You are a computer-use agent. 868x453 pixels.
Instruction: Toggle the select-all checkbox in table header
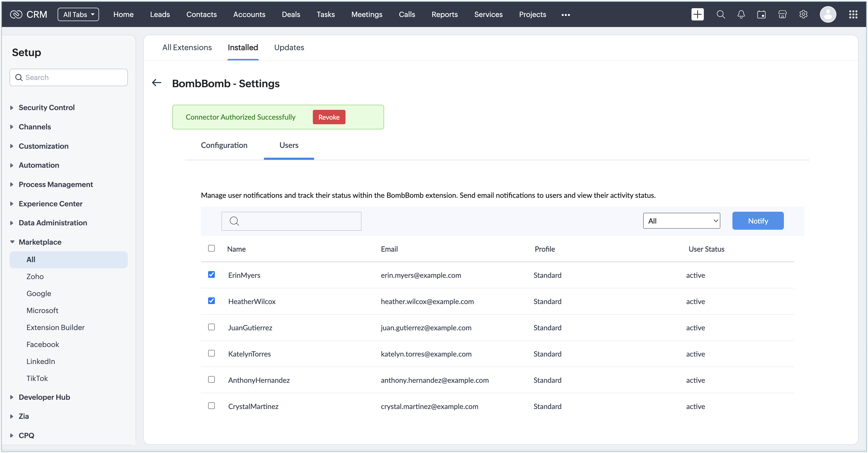tap(211, 248)
